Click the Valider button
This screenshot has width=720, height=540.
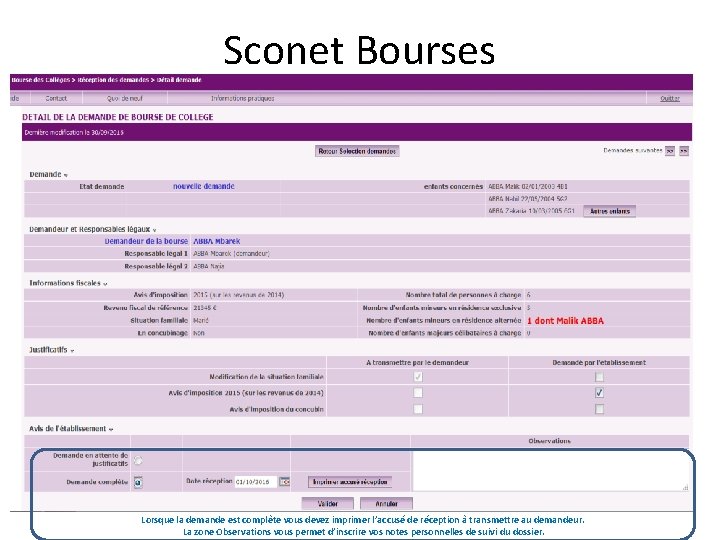pyautogui.click(x=327, y=504)
